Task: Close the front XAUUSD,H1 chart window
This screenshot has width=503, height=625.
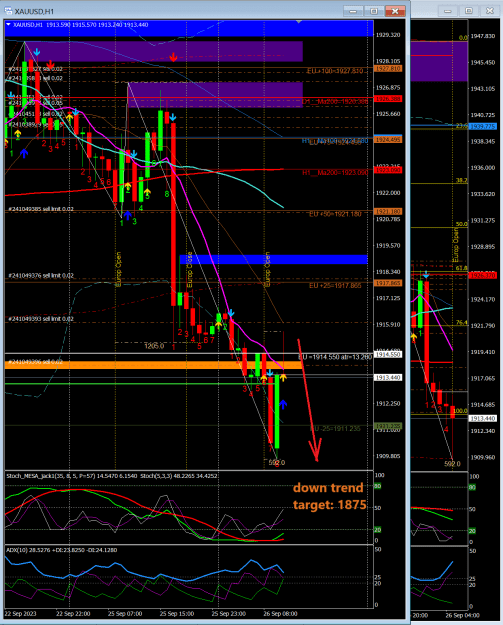Action: (395, 11)
